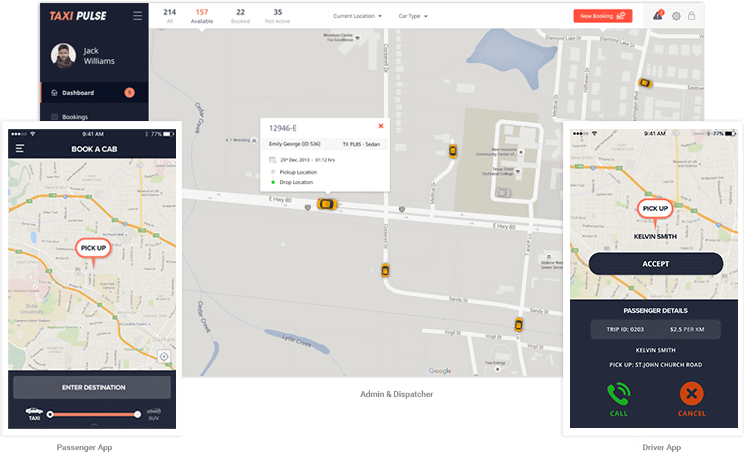Open settings gear in dashboard header
The image size is (745, 452).
[x=676, y=16]
